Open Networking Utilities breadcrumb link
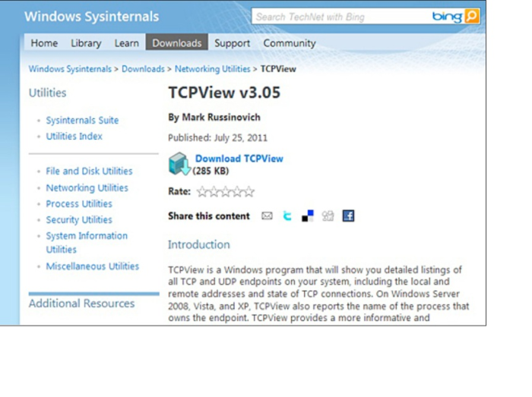This screenshot has height=397, width=532. coord(212,69)
